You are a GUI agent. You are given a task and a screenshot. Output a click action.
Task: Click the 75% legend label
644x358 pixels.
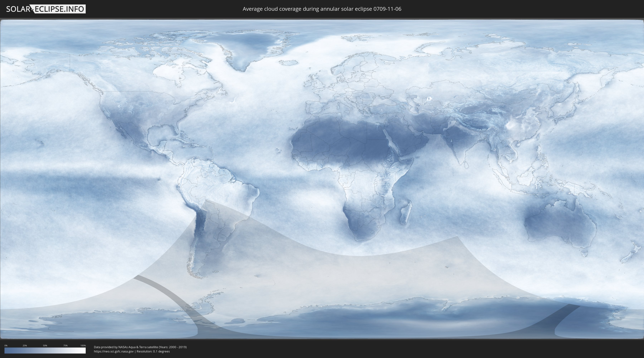65,345
